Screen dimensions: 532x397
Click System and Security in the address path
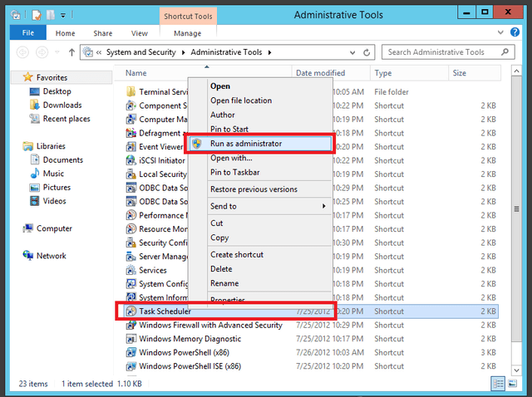[x=141, y=52]
